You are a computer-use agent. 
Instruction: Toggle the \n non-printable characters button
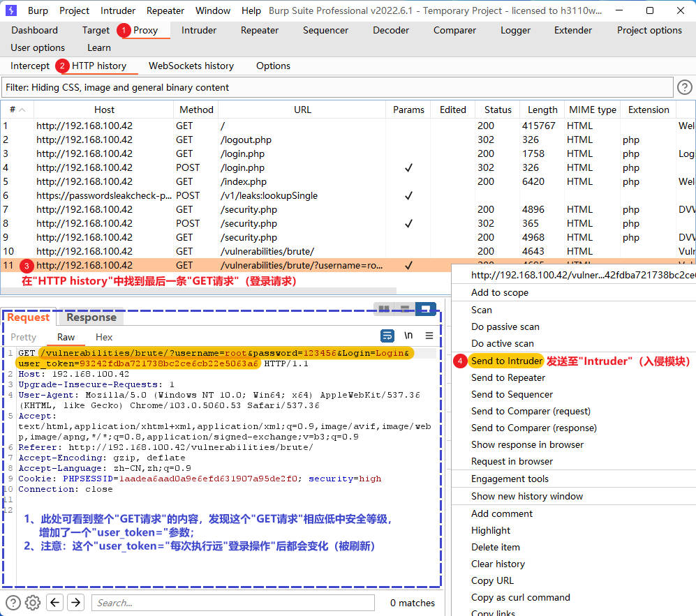click(x=408, y=336)
